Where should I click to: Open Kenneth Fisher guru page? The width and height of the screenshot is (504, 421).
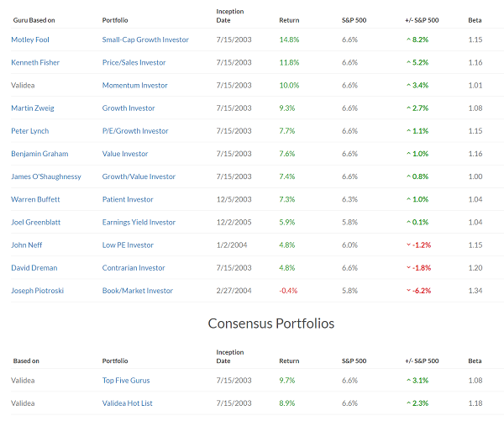[x=35, y=62]
